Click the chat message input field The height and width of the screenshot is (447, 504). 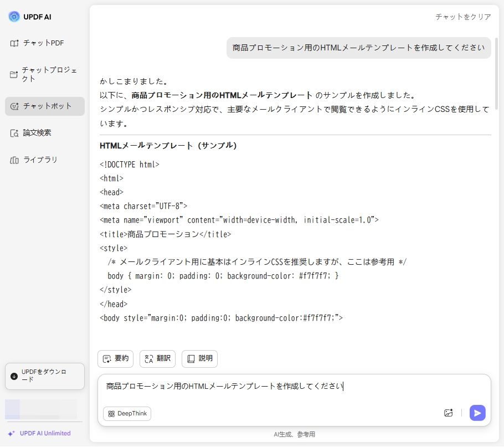point(294,387)
